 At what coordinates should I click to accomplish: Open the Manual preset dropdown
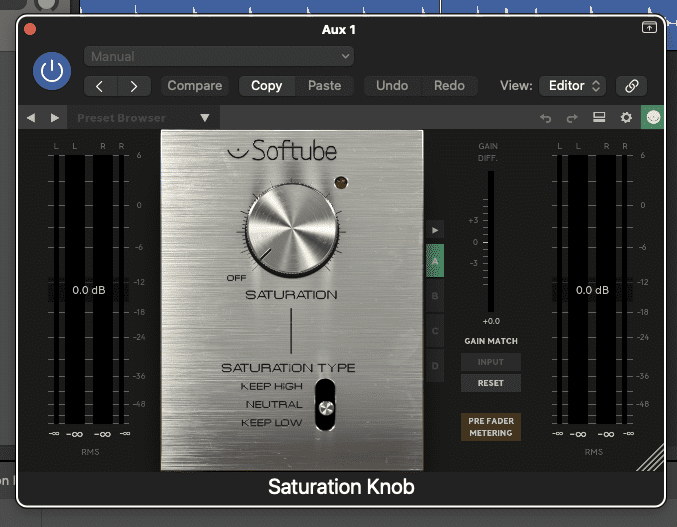[219, 56]
